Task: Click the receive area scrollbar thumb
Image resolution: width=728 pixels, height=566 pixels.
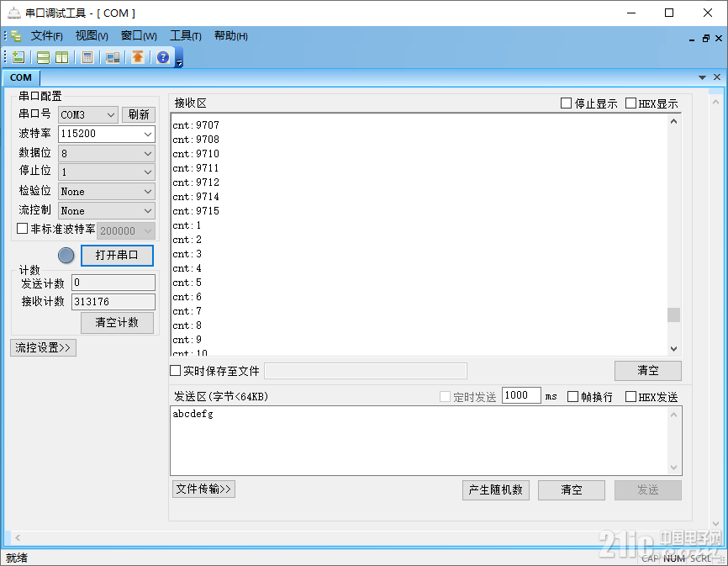Action: (673, 315)
